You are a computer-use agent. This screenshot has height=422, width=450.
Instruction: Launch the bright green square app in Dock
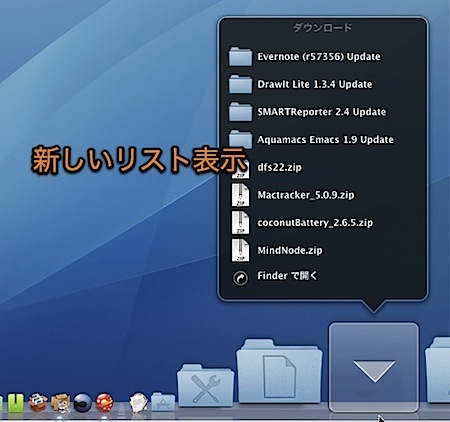(x=16, y=403)
